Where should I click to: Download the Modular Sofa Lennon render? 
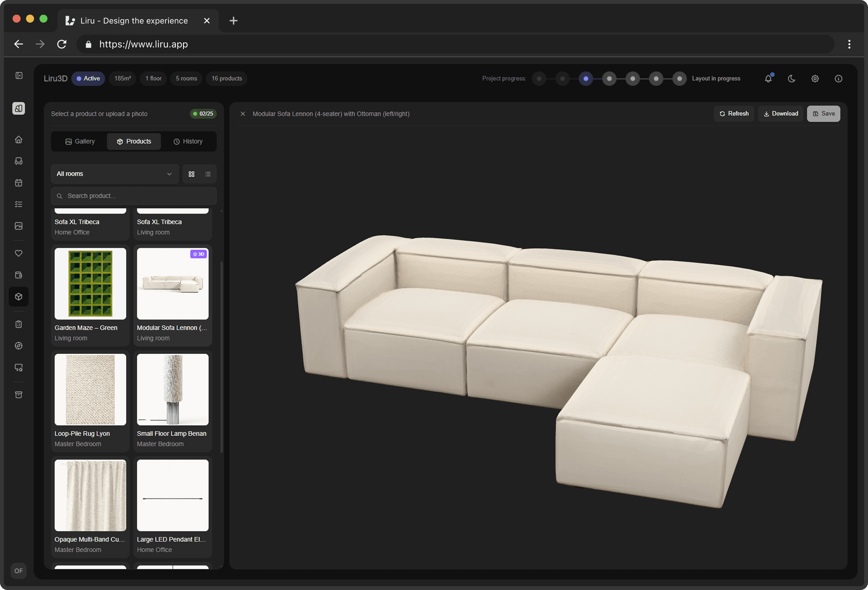780,113
